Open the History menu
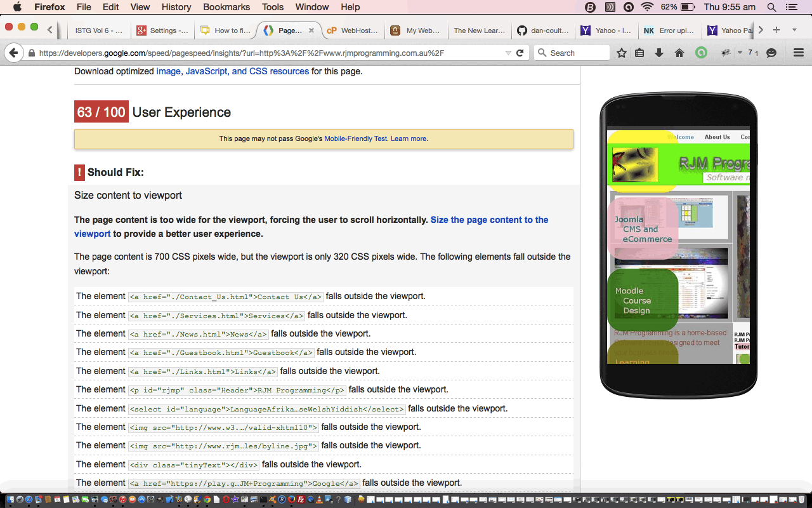The height and width of the screenshot is (508, 812). coord(176,7)
